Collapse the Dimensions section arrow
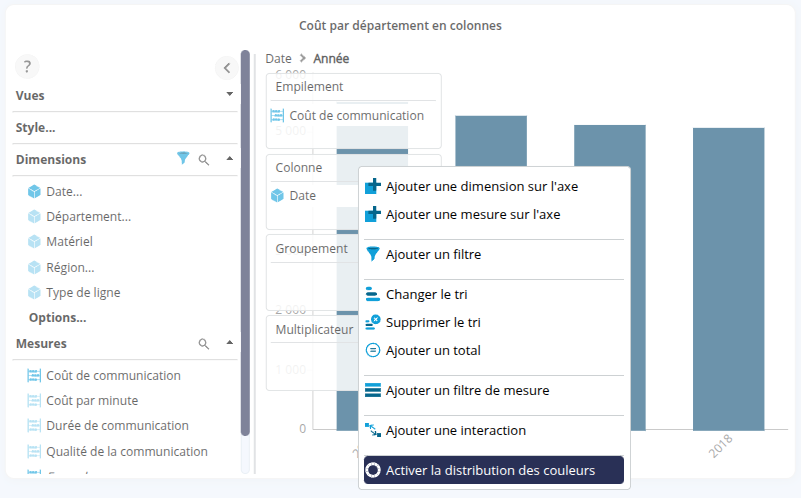The height and width of the screenshot is (498, 801). pos(229,158)
